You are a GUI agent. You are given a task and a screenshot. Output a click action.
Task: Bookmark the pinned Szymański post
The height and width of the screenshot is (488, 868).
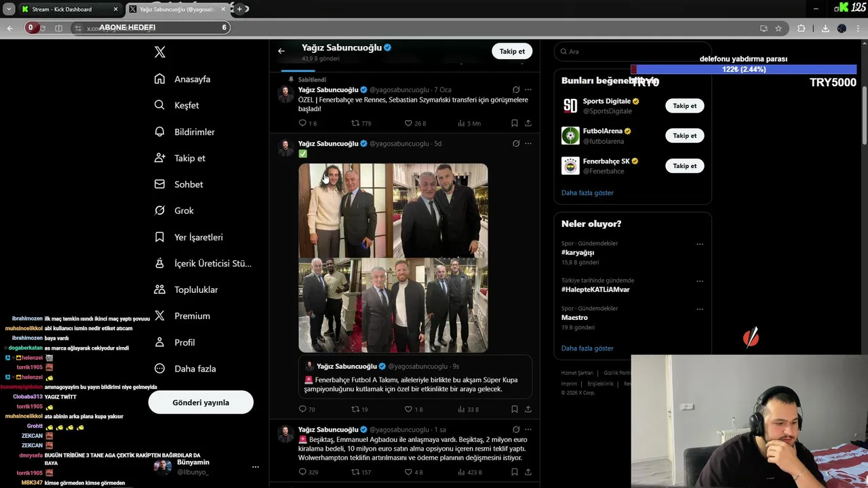[514, 123]
